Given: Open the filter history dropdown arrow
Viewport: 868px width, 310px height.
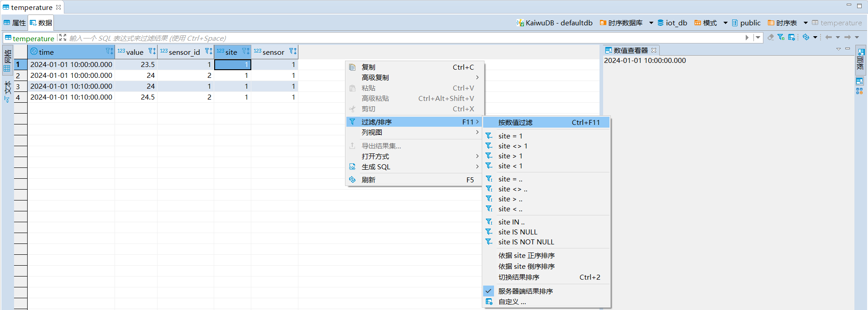Looking at the screenshot, I should click(x=758, y=38).
